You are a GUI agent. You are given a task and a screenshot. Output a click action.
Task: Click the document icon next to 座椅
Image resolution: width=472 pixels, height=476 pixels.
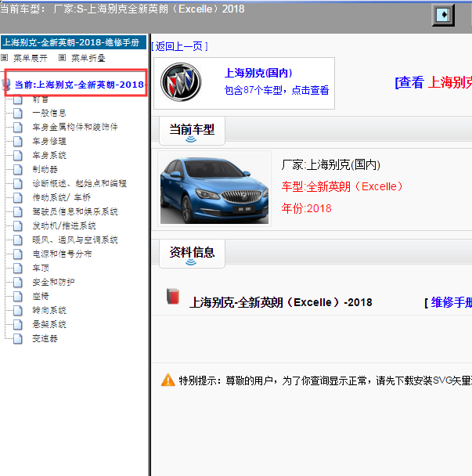pos(18,297)
